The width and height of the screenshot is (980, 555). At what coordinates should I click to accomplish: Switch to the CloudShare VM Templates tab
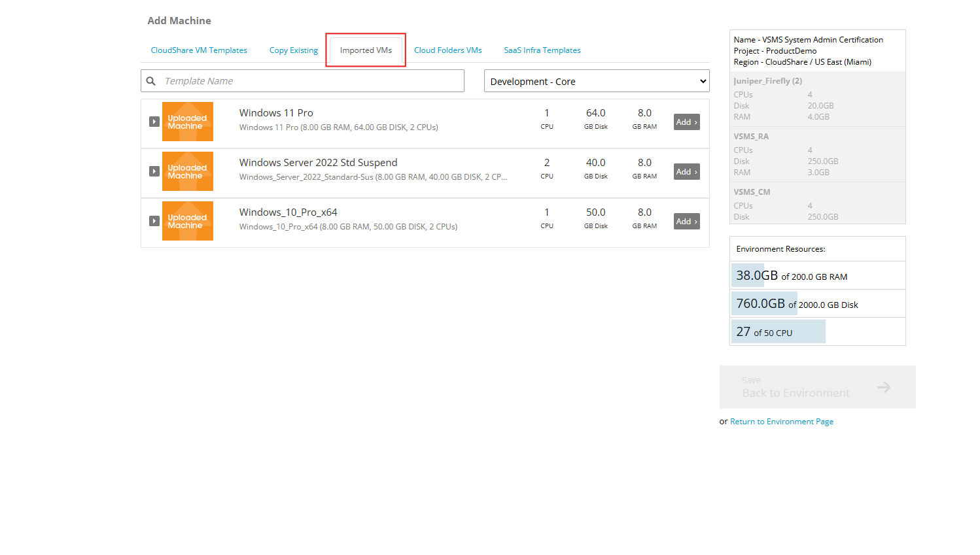pyautogui.click(x=199, y=50)
